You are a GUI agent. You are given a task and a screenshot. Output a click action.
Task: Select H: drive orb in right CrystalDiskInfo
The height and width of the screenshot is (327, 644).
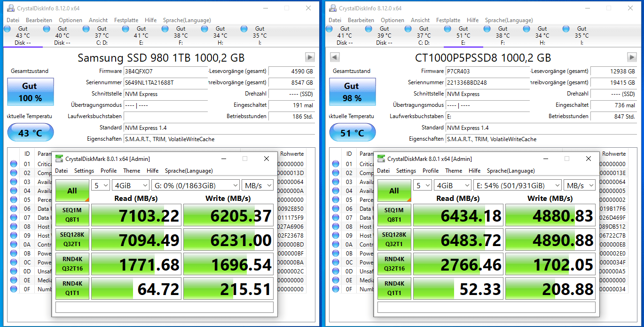coord(526,29)
